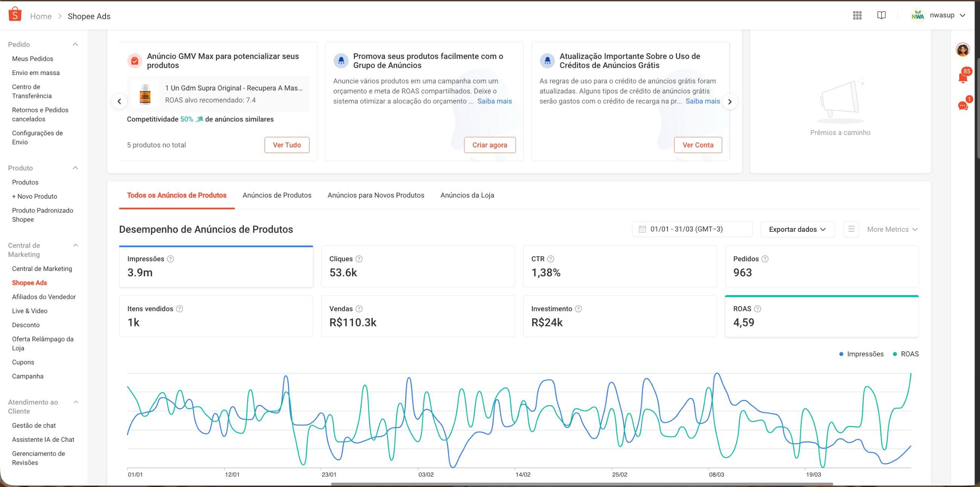The height and width of the screenshot is (487, 980).
Task: Click Home breadcrumb link
Action: pos(41,16)
